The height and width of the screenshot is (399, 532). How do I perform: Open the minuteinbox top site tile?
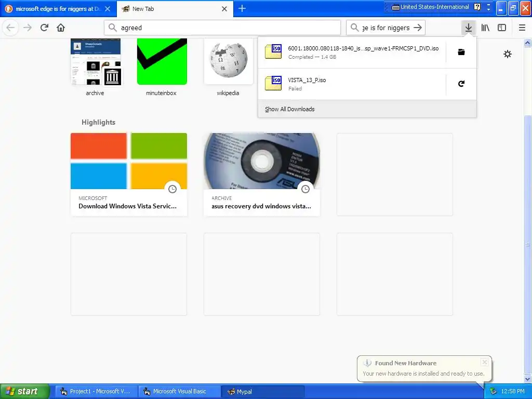click(162, 67)
